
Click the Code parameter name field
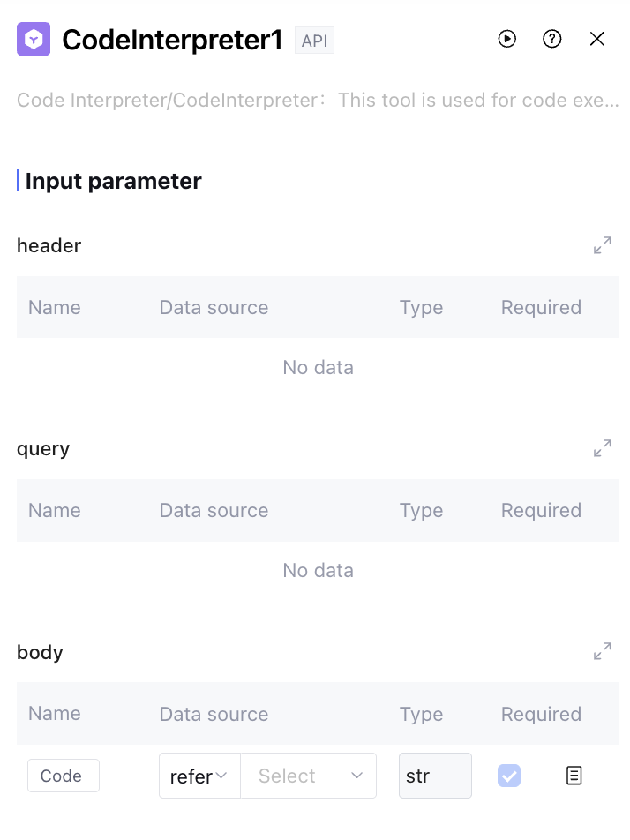point(63,776)
